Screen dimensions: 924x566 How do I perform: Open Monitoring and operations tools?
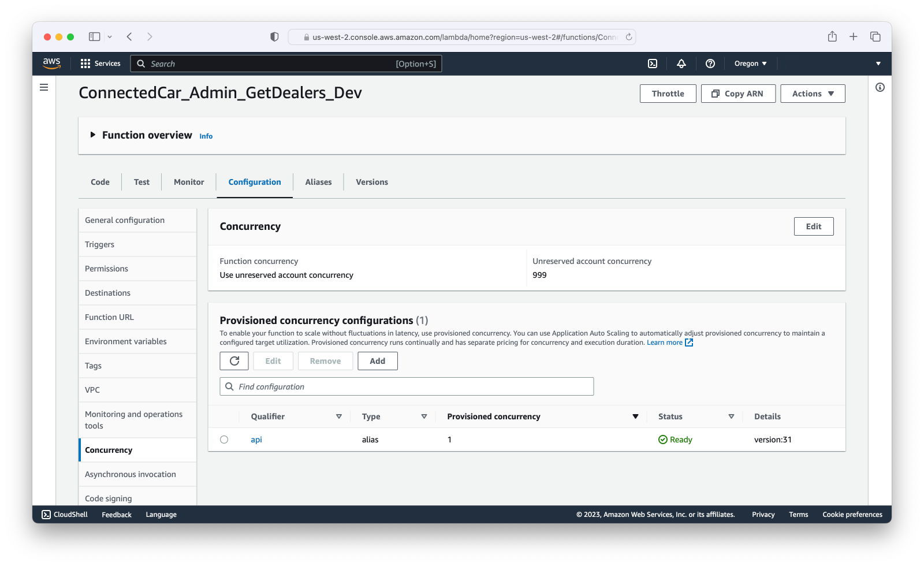click(137, 420)
